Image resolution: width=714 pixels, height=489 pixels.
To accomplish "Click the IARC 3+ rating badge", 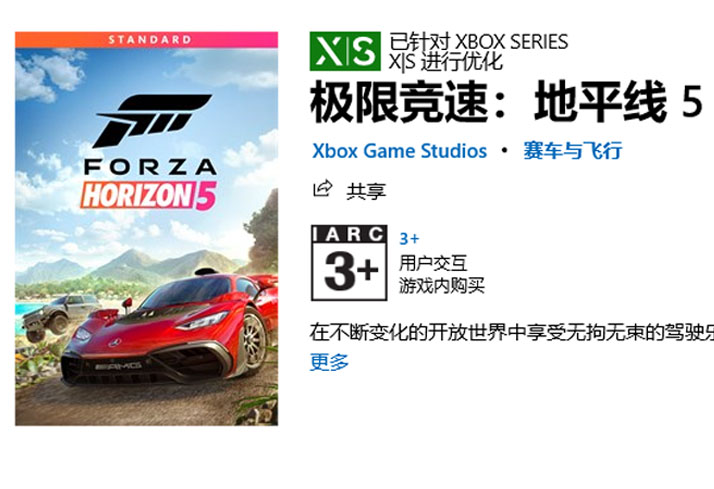I will point(349,263).
